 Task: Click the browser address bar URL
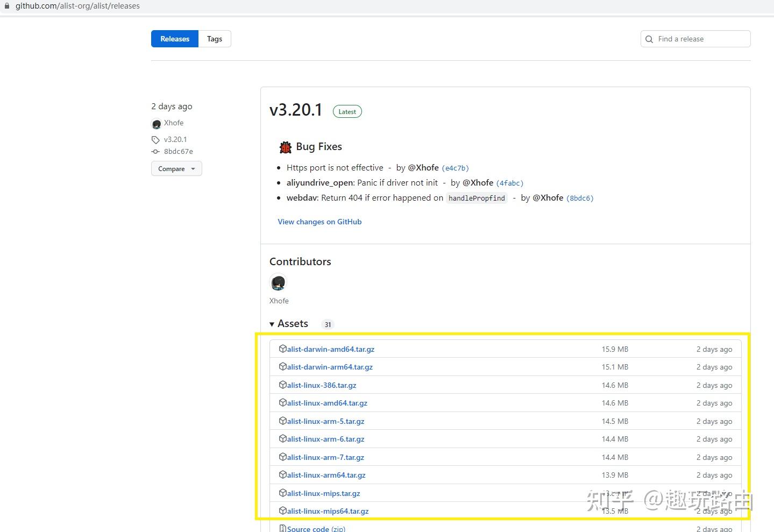[x=77, y=6]
